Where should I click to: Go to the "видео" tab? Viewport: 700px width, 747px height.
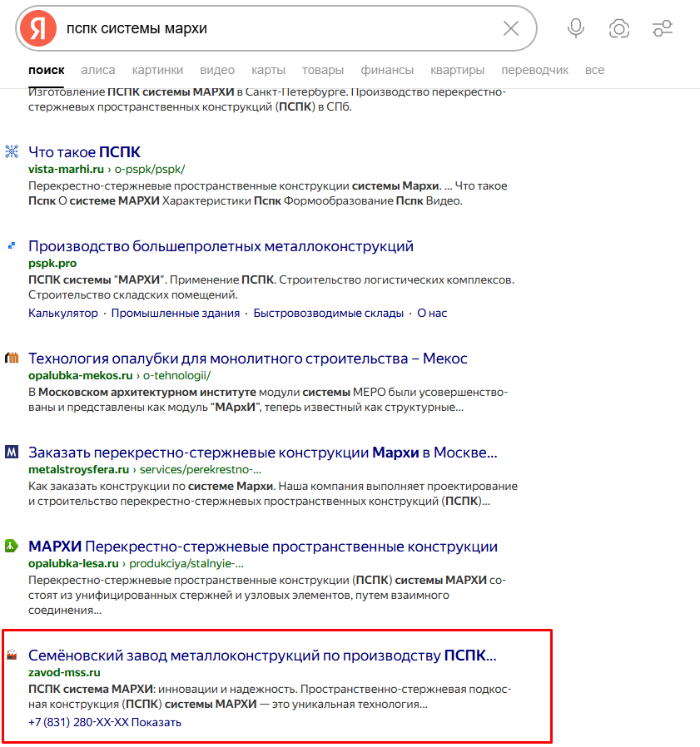tap(217, 70)
